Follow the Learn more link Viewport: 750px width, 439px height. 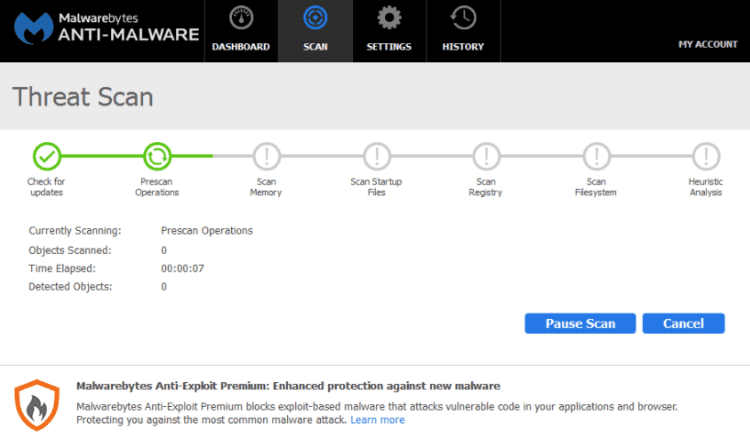point(377,420)
